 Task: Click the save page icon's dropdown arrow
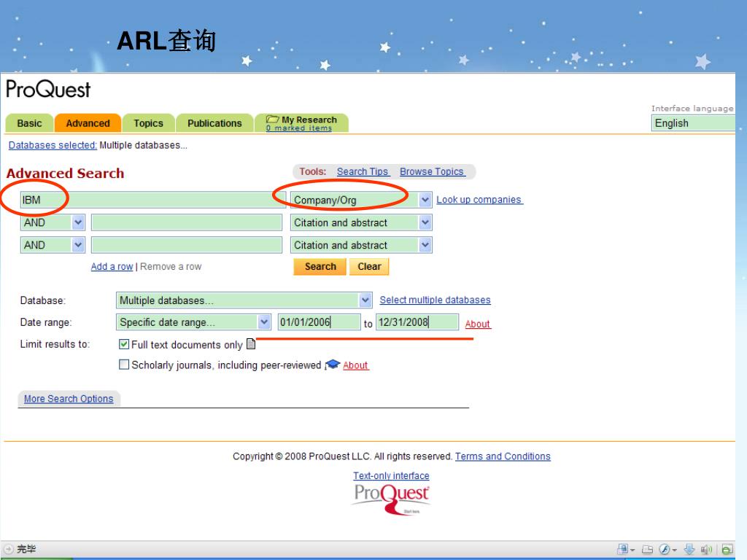[x=632, y=550]
